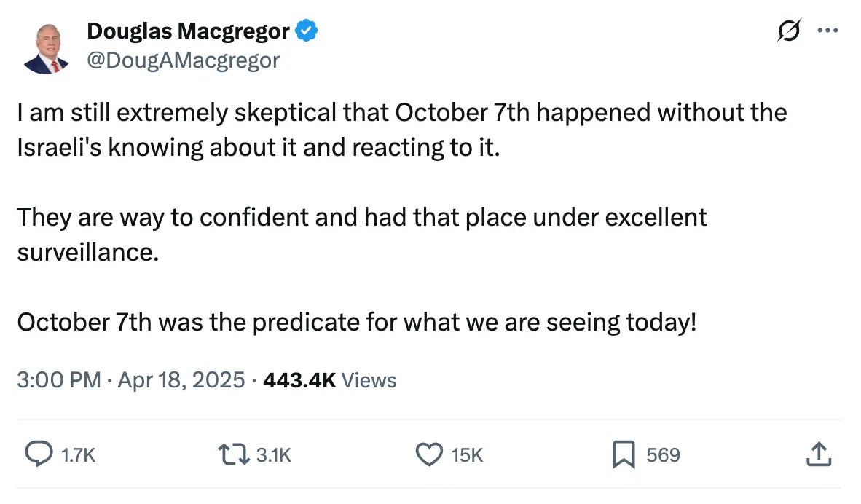Click the paragraph starting "They are way to confident"
861x504 pixels.
[x=362, y=235]
